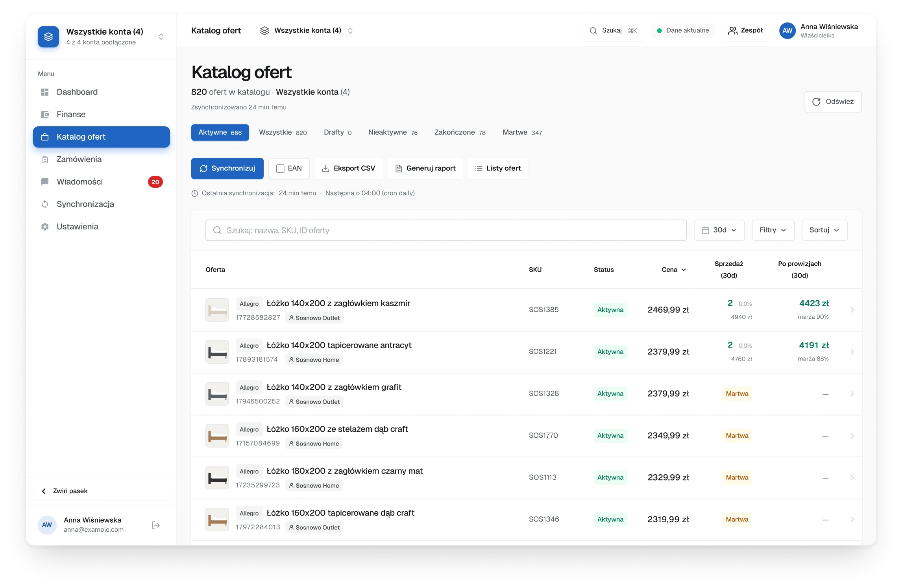Switch to the Zakończone 78 tab
The width and height of the screenshot is (902, 588).
coord(460,133)
